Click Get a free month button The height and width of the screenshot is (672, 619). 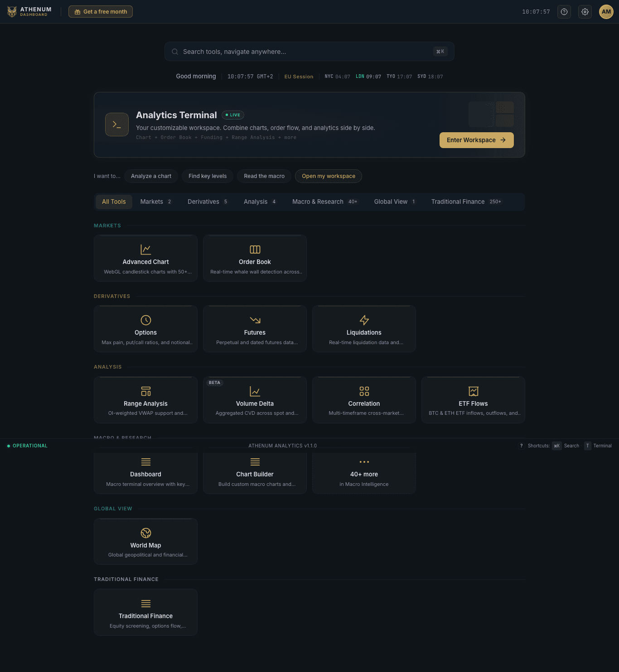[101, 12]
